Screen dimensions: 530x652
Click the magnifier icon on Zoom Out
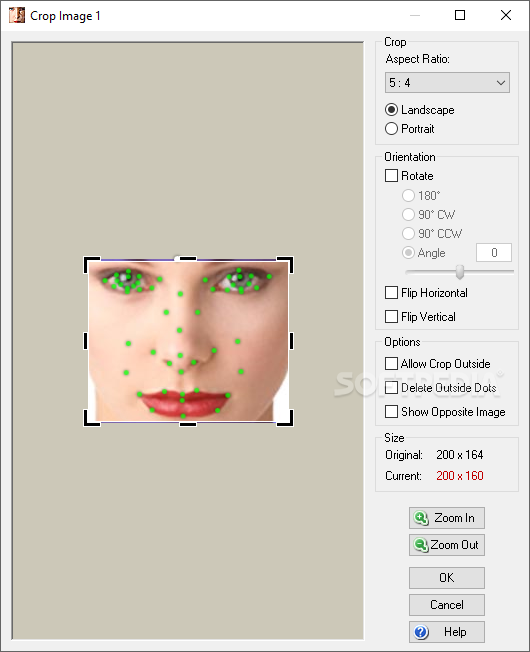point(421,545)
